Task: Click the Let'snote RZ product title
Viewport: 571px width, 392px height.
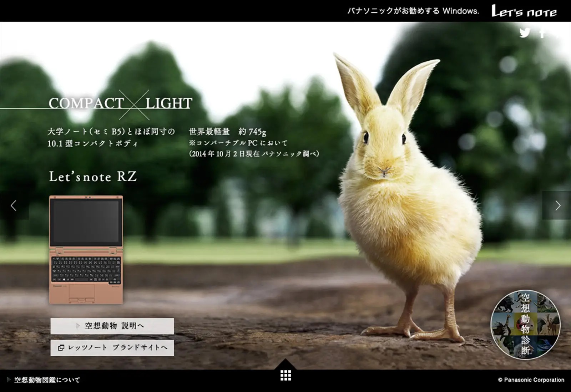Action: point(93,177)
